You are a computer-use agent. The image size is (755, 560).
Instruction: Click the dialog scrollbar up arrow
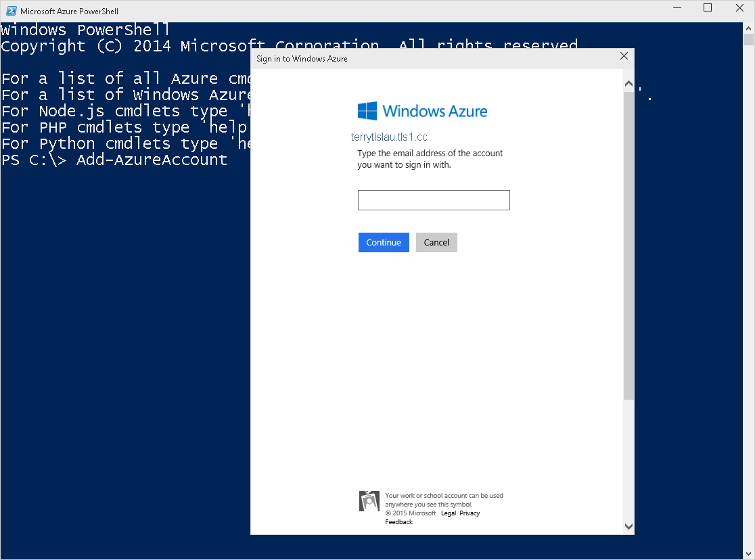(628, 84)
